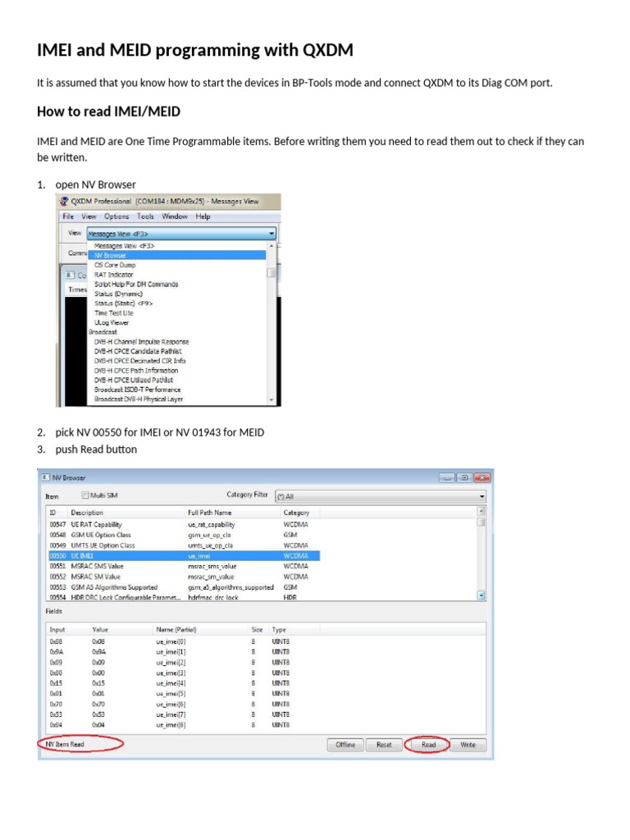The height and width of the screenshot is (840, 630).
Task: Open the File menu in QXDM
Action: pyautogui.click(x=68, y=217)
